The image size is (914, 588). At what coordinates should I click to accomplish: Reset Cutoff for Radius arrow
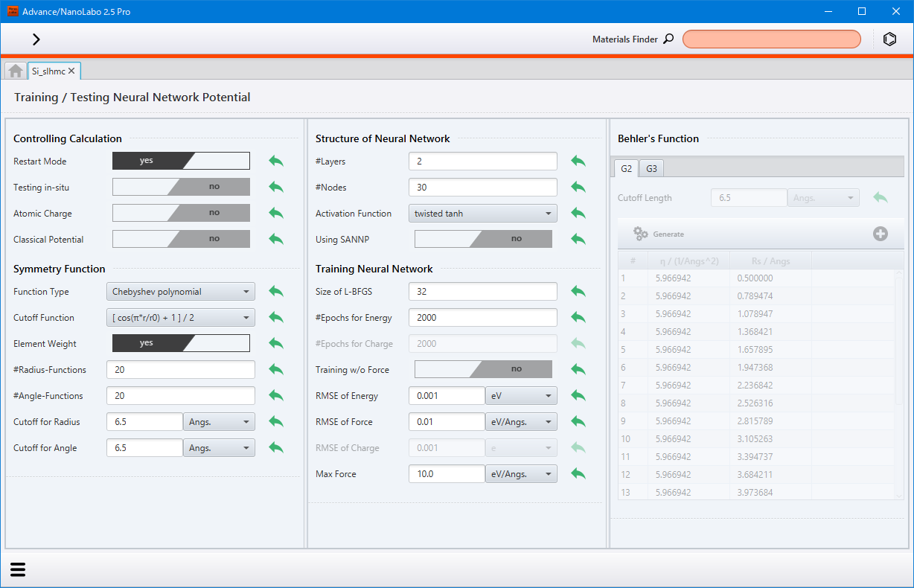pos(276,421)
